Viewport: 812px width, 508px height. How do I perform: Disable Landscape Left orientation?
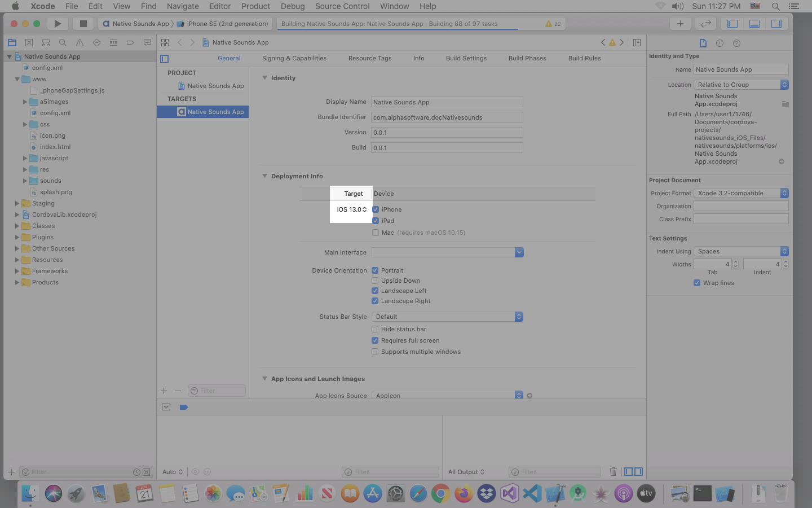(375, 291)
